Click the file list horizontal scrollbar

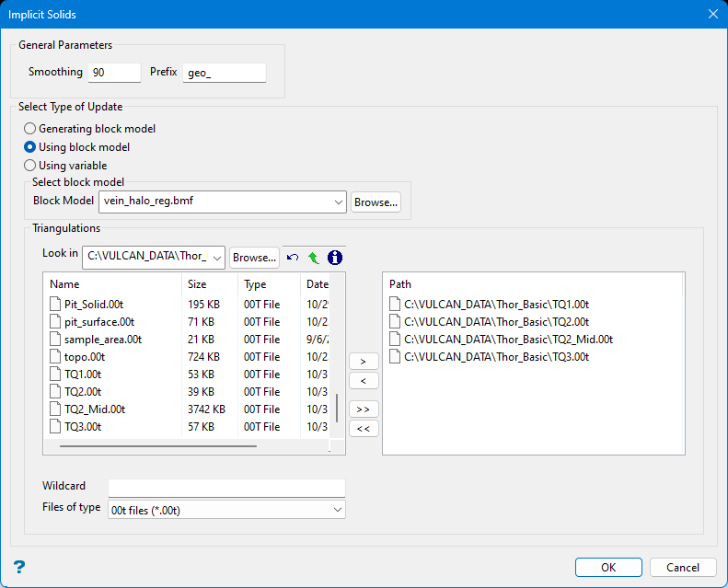pos(157,446)
